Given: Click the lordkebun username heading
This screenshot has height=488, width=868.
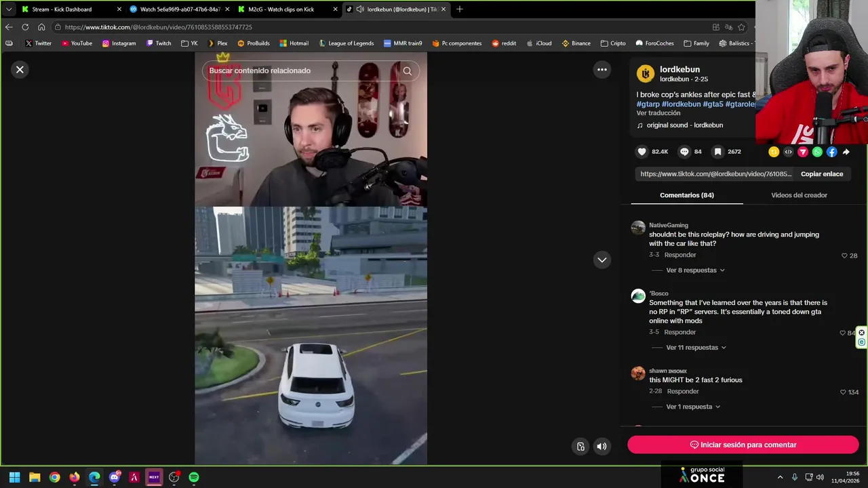Looking at the screenshot, I should pyautogui.click(x=679, y=69).
